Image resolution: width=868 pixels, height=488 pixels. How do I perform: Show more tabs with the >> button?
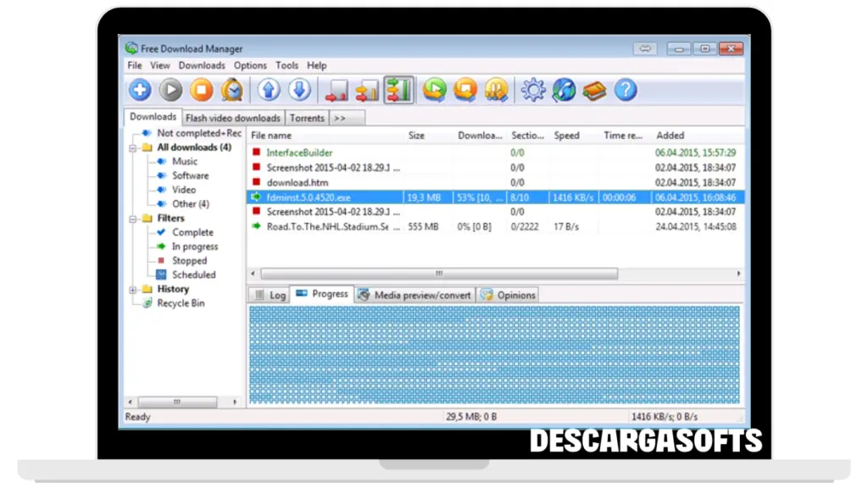(340, 119)
